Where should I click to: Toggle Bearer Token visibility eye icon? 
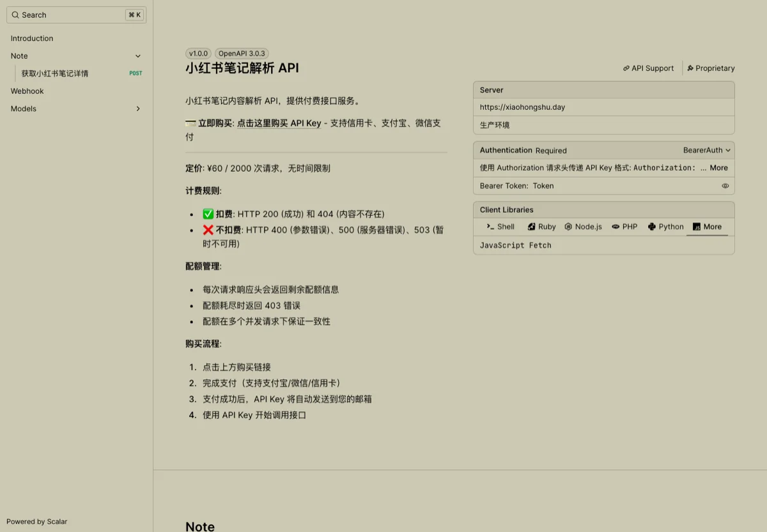click(725, 186)
